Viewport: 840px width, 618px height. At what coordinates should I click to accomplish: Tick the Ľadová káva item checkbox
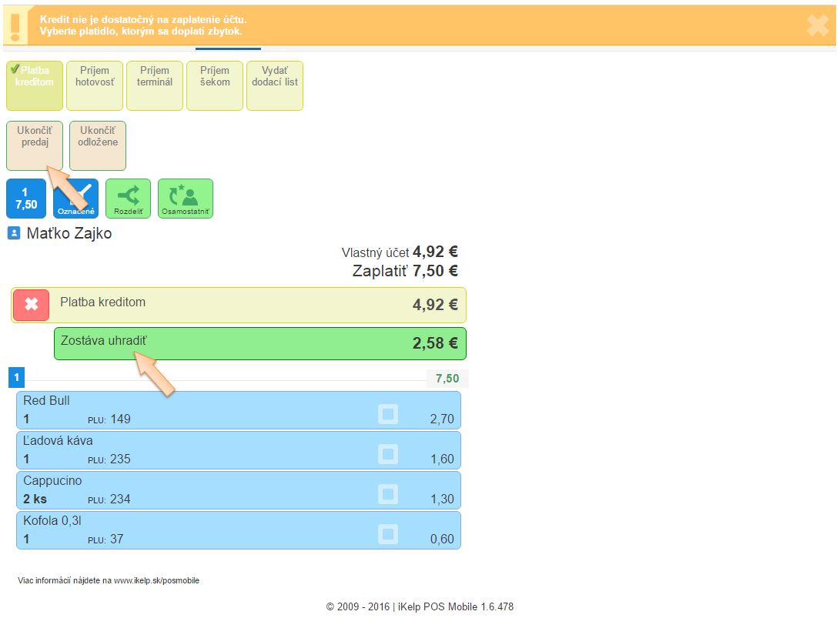pos(388,454)
